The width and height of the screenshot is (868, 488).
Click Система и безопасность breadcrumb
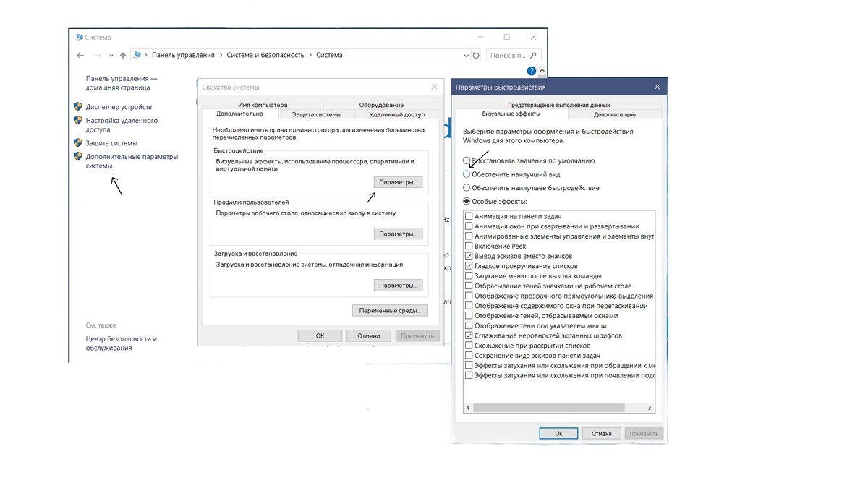[264, 55]
